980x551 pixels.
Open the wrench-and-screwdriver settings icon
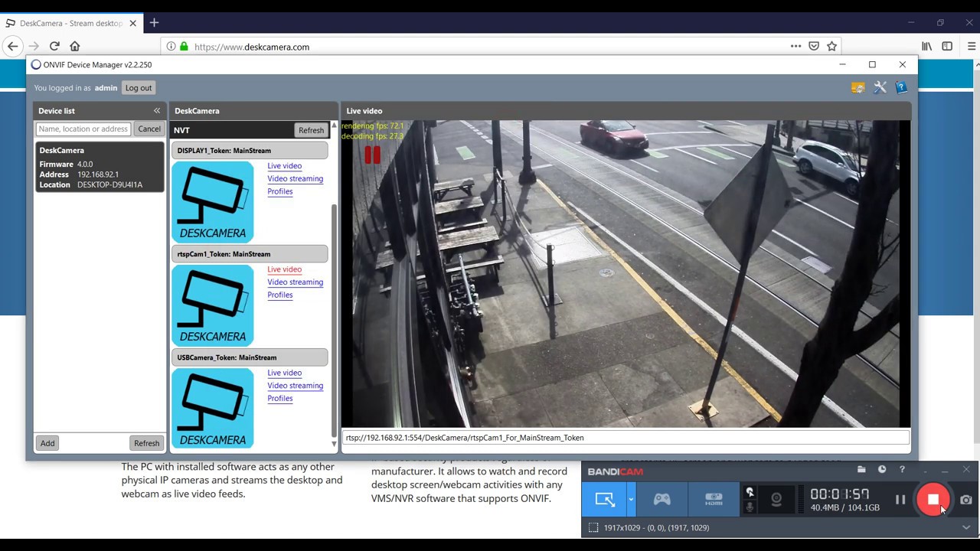coord(880,88)
